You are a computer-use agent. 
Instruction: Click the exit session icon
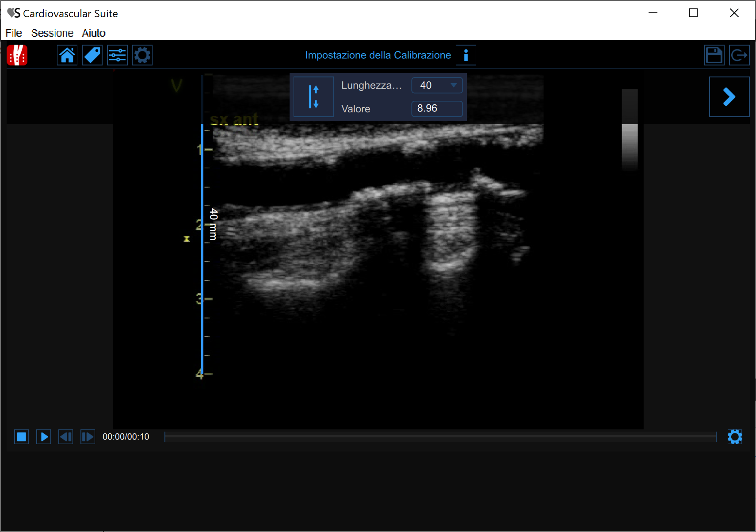coord(739,55)
